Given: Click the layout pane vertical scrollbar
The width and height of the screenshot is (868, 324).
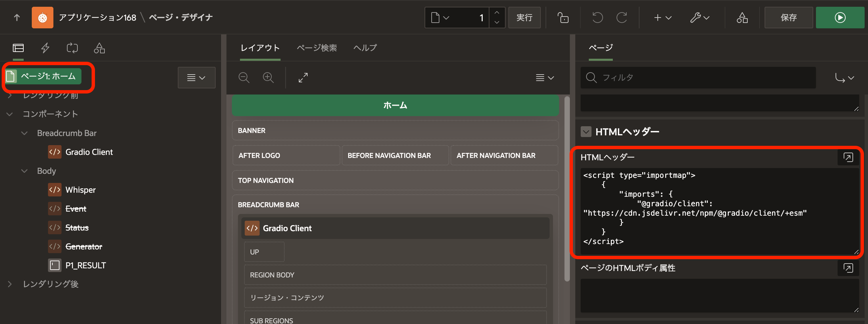Looking at the screenshot, I should [567, 189].
